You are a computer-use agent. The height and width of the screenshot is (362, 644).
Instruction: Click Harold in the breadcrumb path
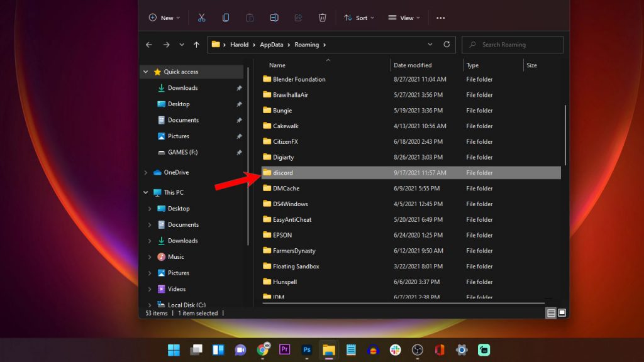point(239,45)
